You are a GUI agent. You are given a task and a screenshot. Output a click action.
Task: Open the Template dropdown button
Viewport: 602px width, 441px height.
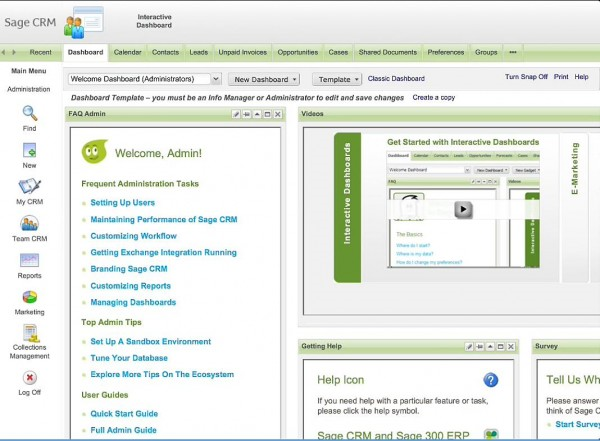click(x=337, y=79)
